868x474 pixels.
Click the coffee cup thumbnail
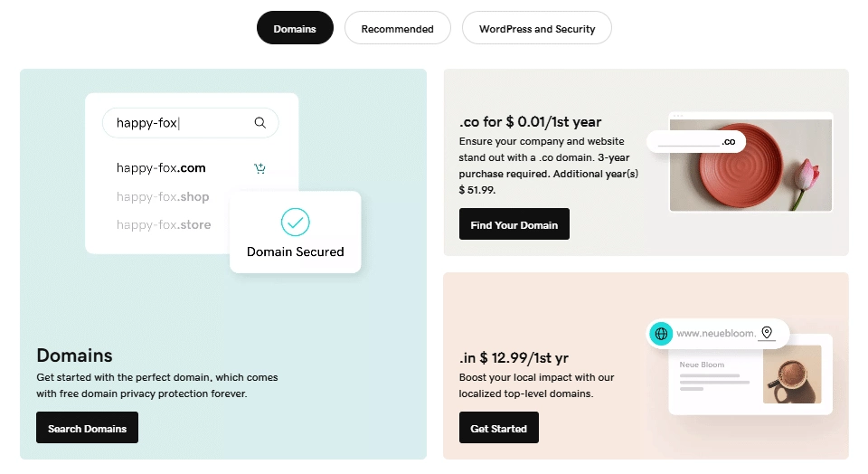tap(791, 374)
